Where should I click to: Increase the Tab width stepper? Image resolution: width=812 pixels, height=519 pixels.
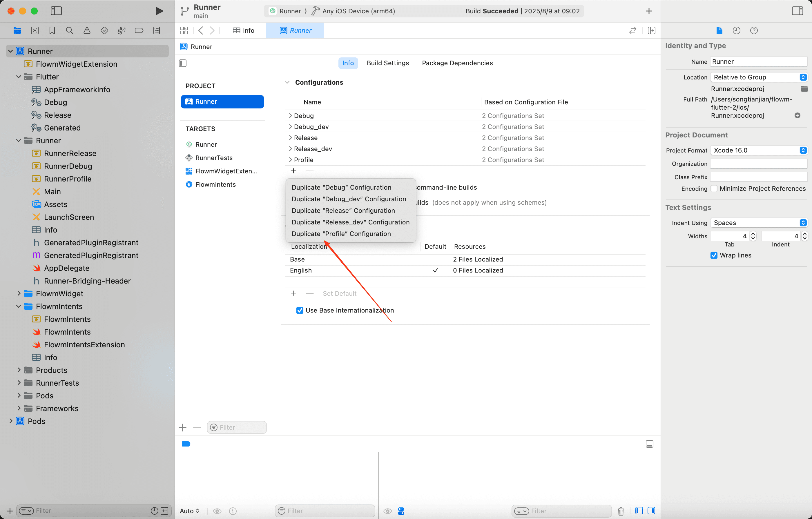pos(753,234)
